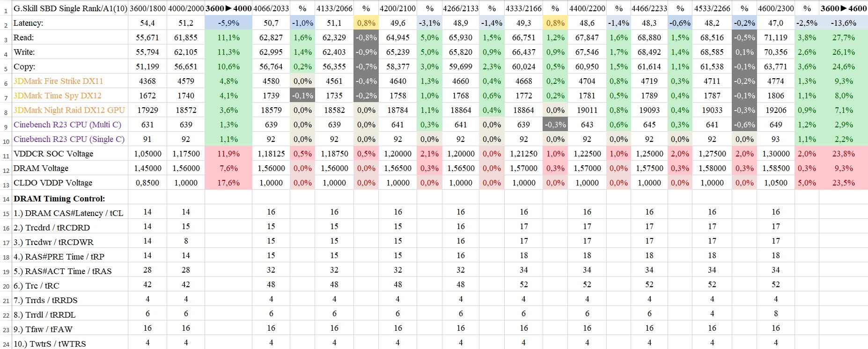The image size is (868, 349).
Task: Select the 3600/1800 column heading cell
Action: point(147,8)
